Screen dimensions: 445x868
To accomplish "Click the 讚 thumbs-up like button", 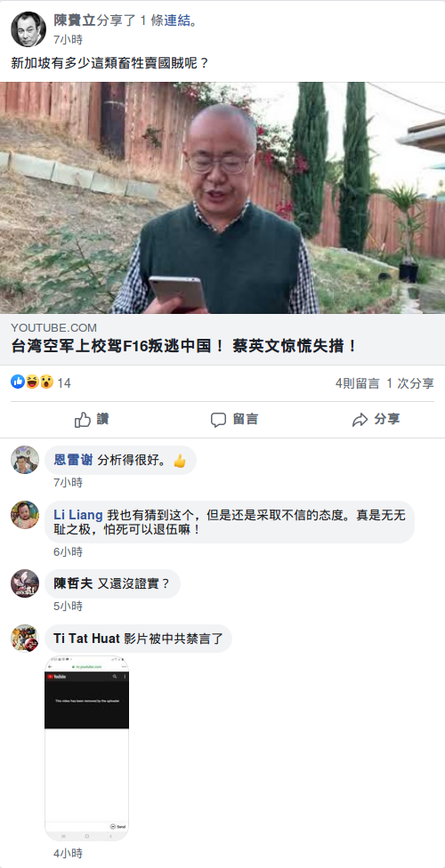I will coord(92,420).
